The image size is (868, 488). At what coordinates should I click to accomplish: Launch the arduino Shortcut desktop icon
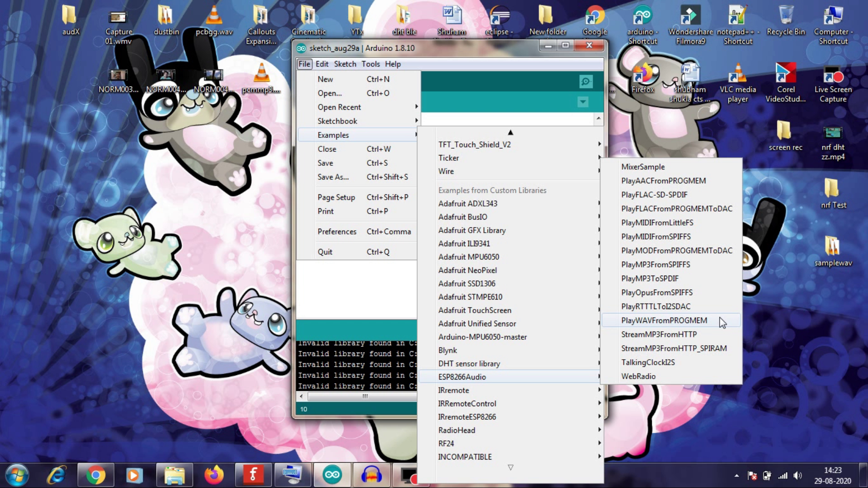[642, 25]
